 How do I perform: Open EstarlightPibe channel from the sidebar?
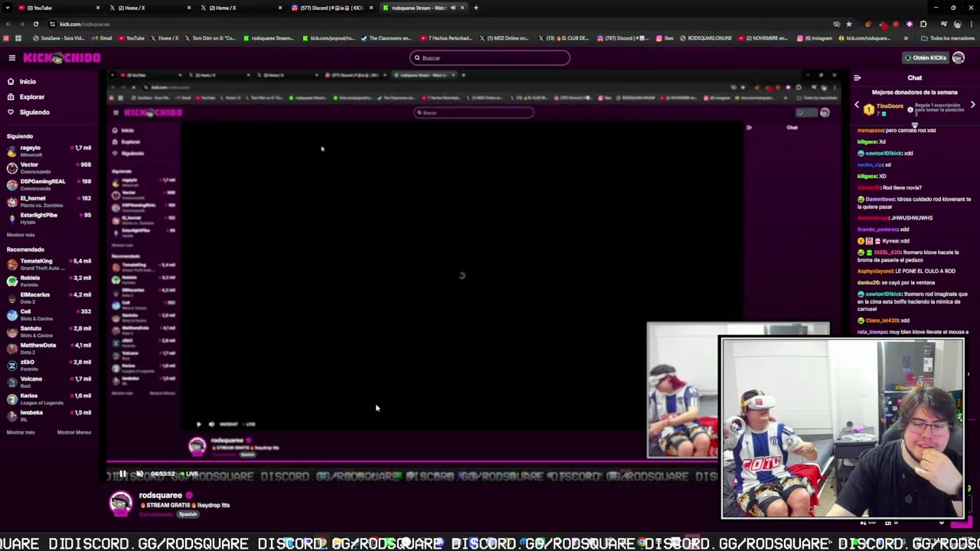[x=49, y=218]
